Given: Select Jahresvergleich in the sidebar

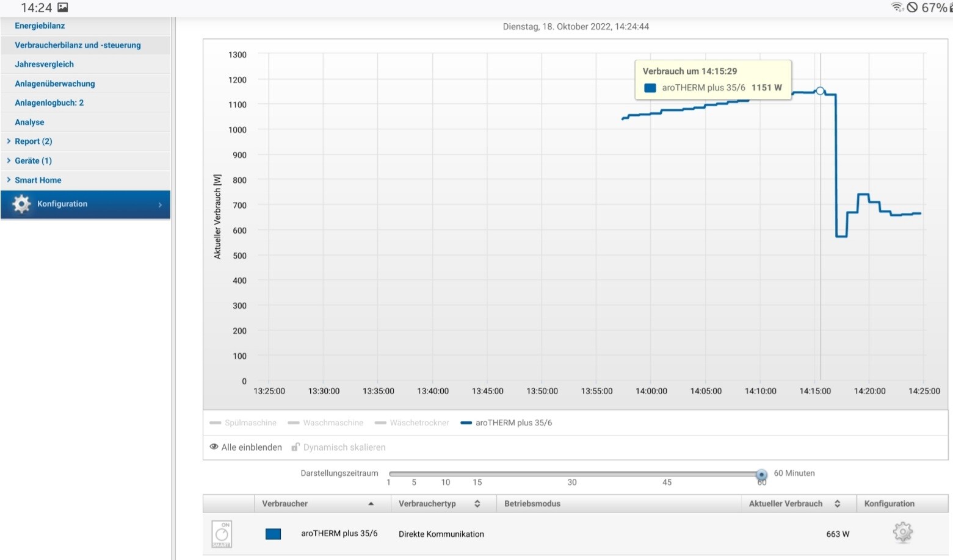Looking at the screenshot, I should [44, 64].
